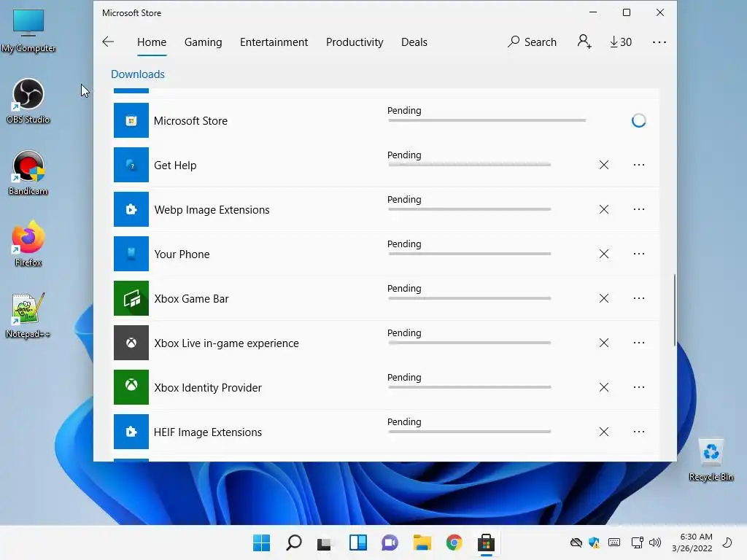Screen dimensions: 747x560
Task: Select Bandicam desktop shortcut
Action: 28,173
